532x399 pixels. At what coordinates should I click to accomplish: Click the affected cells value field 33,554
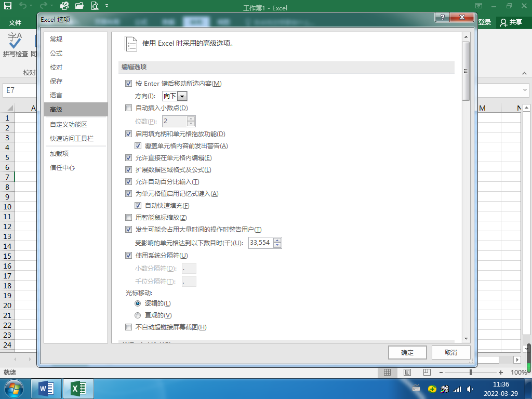[261, 243]
